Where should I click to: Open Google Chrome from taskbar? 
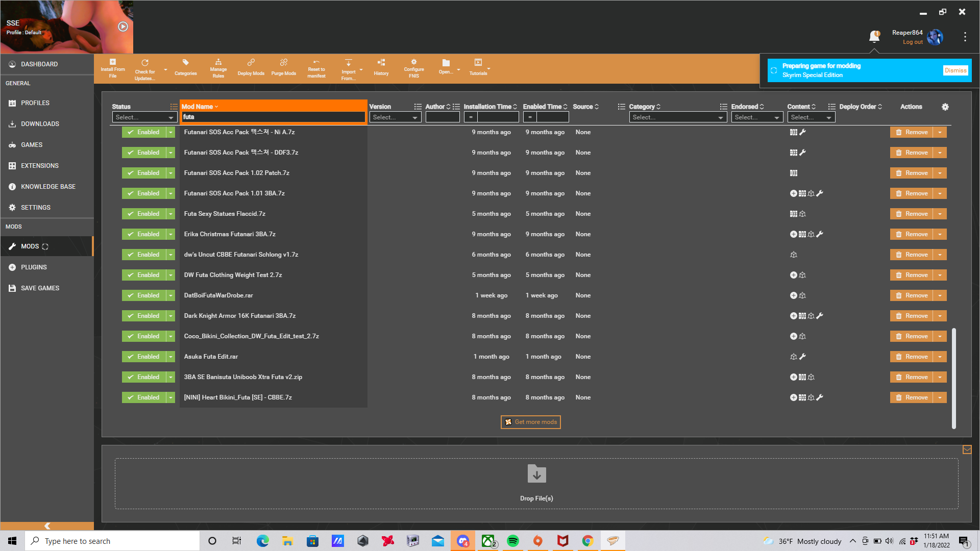click(588, 541)
